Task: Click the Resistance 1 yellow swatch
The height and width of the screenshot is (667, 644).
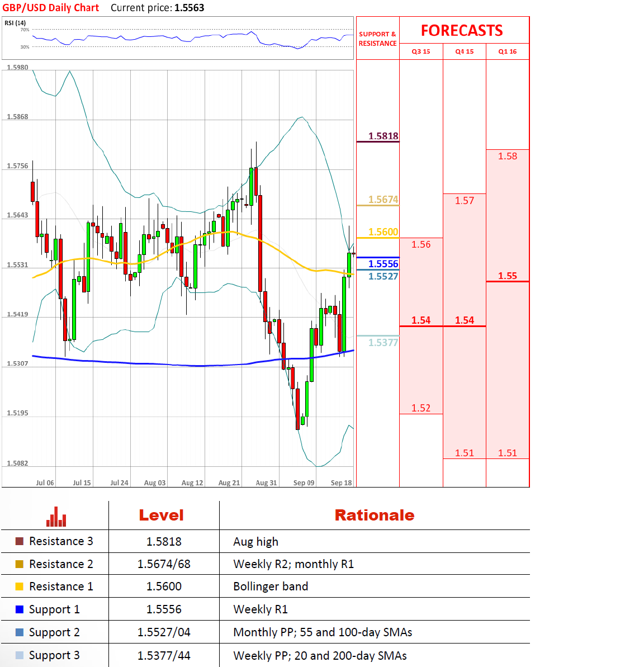Action: [19, 586]
